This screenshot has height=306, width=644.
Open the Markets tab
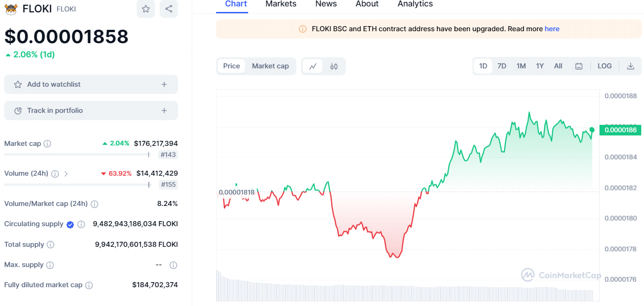[x=281, y=4]
